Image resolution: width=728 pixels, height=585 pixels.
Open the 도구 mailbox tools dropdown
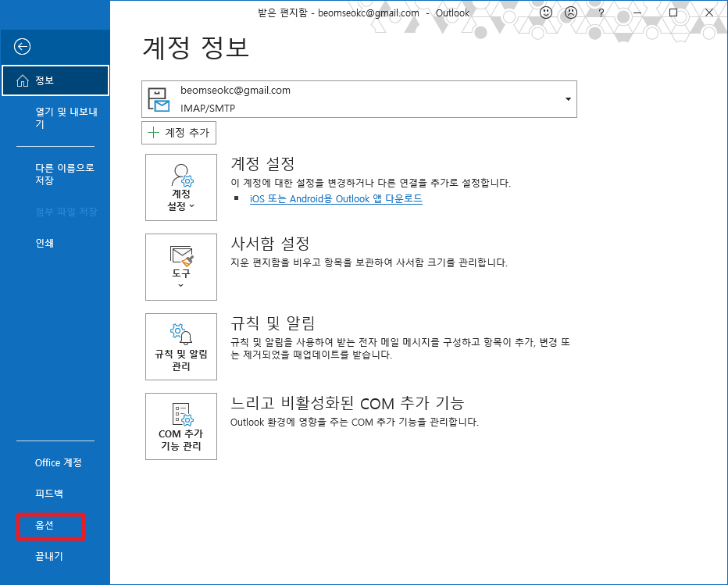coord(181,267)
